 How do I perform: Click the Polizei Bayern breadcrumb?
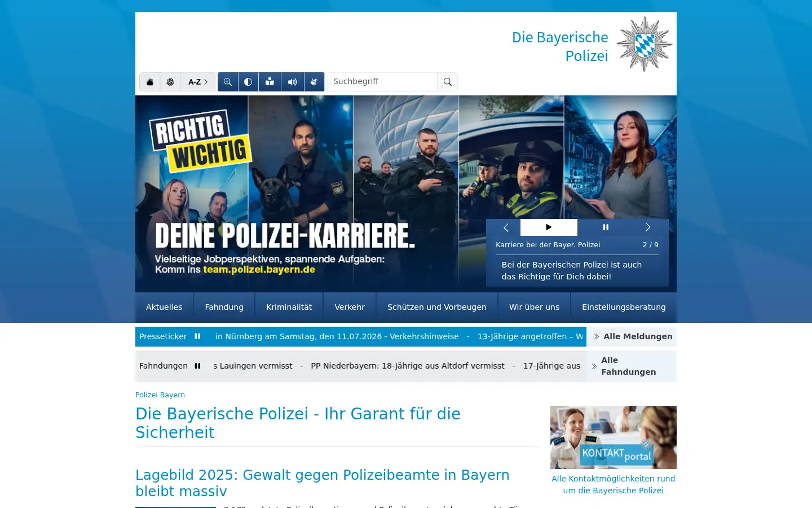(160, 395)
